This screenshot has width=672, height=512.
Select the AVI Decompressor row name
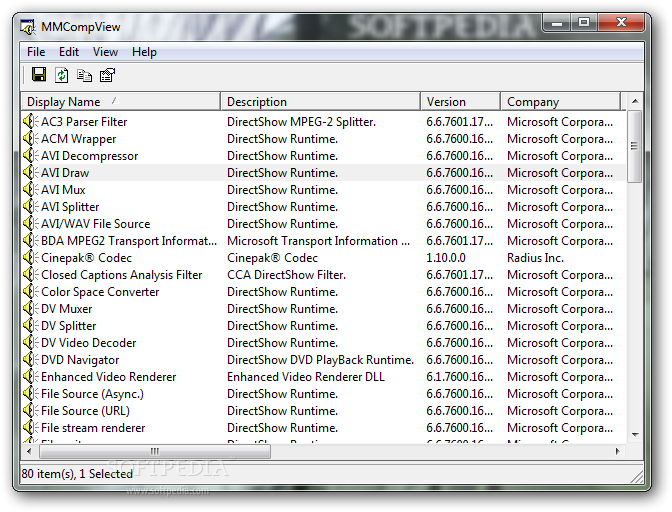tap(90, 156)
